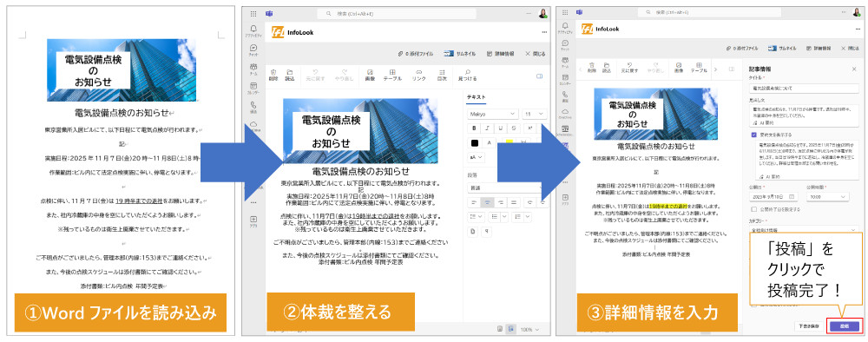The image size is (868, 342).
Task: Click the delete (削除) tool in middle editor toolbar
Action: (273, 76)
